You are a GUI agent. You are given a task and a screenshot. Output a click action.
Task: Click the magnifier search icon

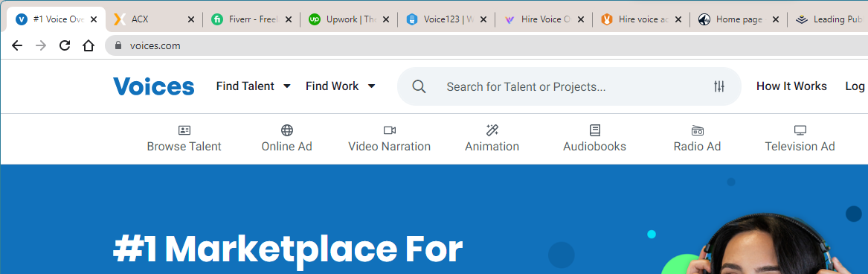[x=419, y=86]
